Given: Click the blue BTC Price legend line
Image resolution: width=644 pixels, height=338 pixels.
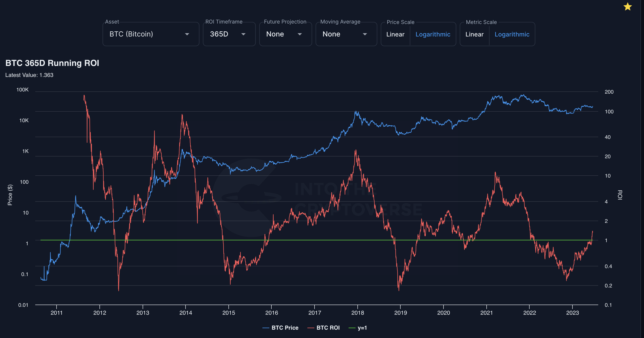Looking at the screenshot, I should (266, 328).
